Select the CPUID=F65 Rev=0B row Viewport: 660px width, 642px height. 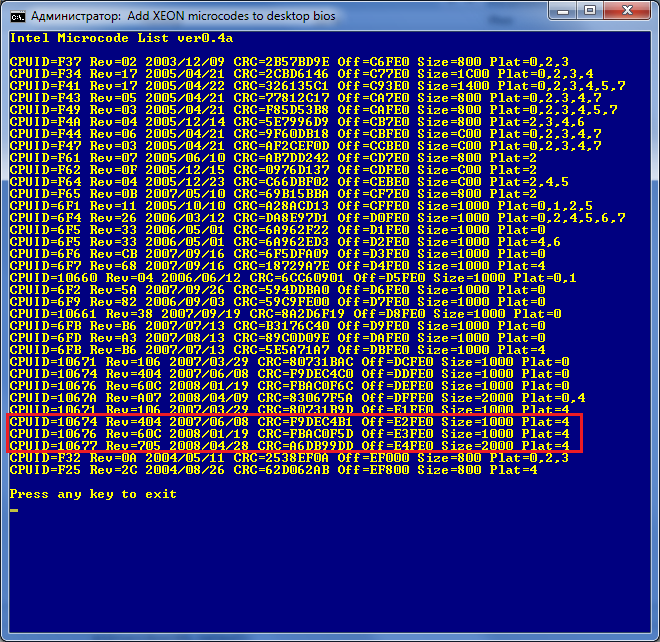click(273, 194)
